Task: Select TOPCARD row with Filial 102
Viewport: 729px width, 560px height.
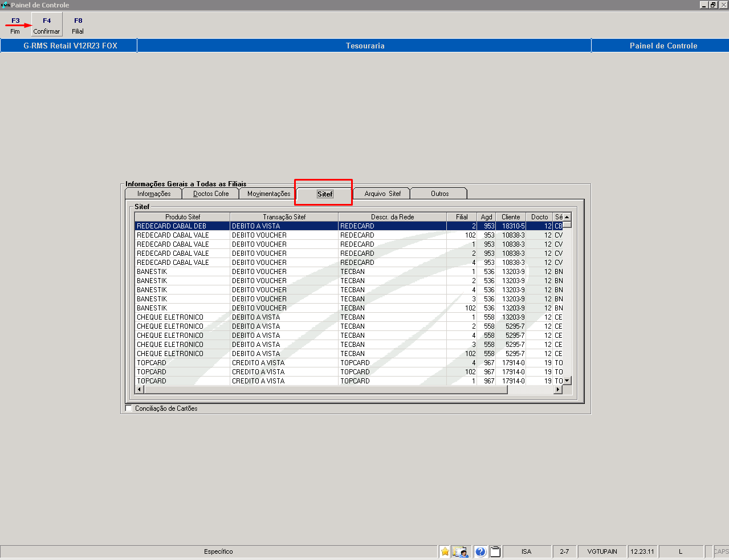Action: [348, 371]
